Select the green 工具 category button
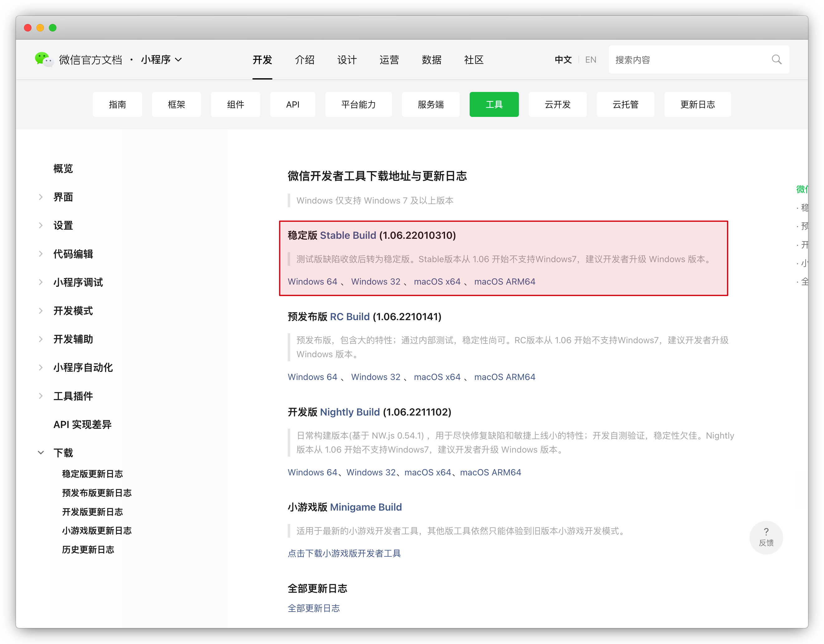This screenshot has height=644, width=824. click(494, 104)
